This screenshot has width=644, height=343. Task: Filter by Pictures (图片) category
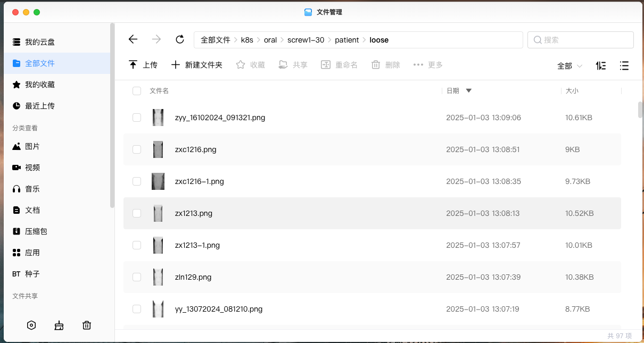57,146
